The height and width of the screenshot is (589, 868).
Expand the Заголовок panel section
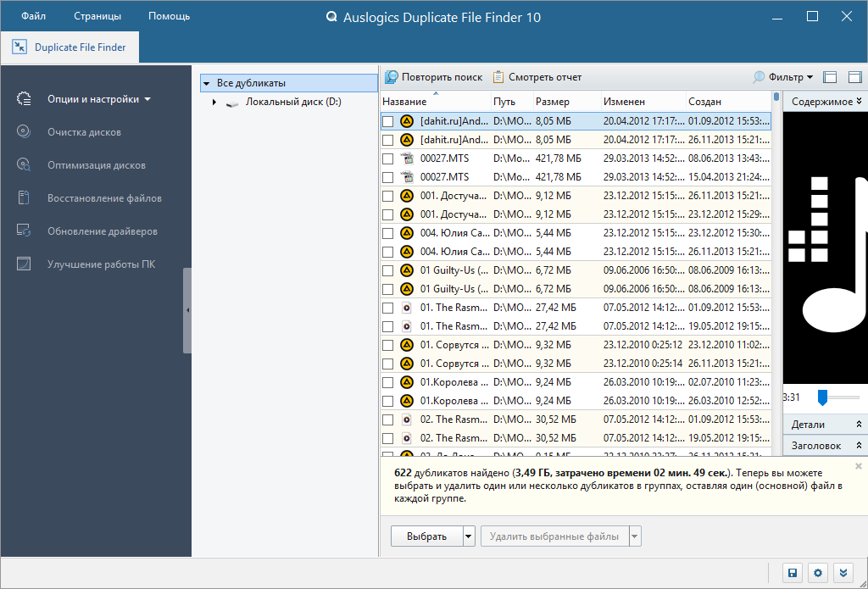(859, 445)
